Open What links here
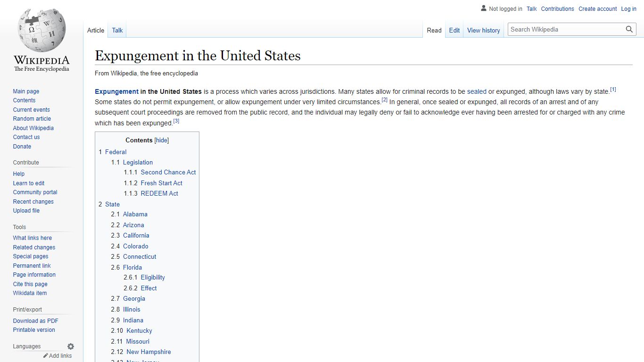The width and height of the screenshot is (644, 362). [x=32, y=238]
